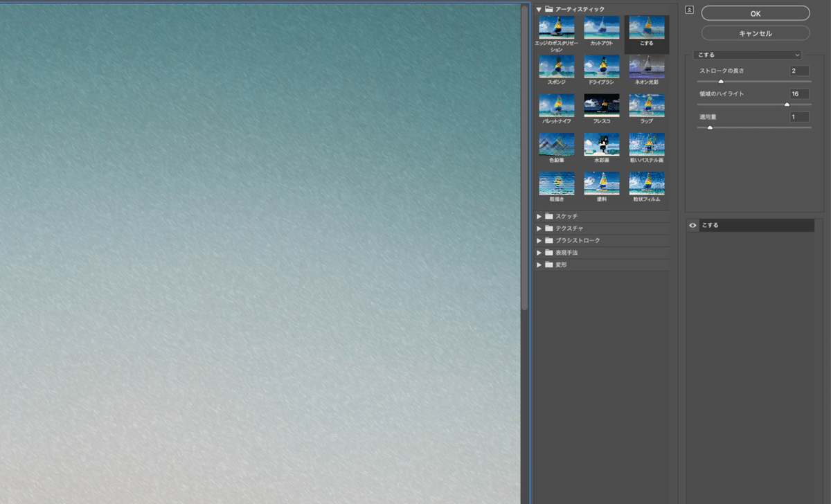The image size is (831, 504).
Task: Click the キャンセル button
Action: pos(756,33)
